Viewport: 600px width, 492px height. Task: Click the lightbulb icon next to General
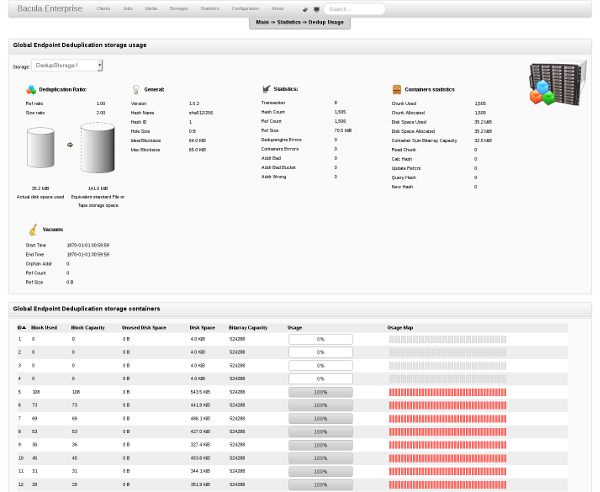[x=136, y=90]
